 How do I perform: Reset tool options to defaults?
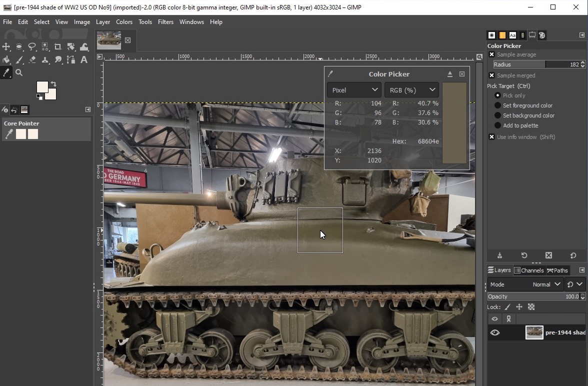tap(573, 255)
